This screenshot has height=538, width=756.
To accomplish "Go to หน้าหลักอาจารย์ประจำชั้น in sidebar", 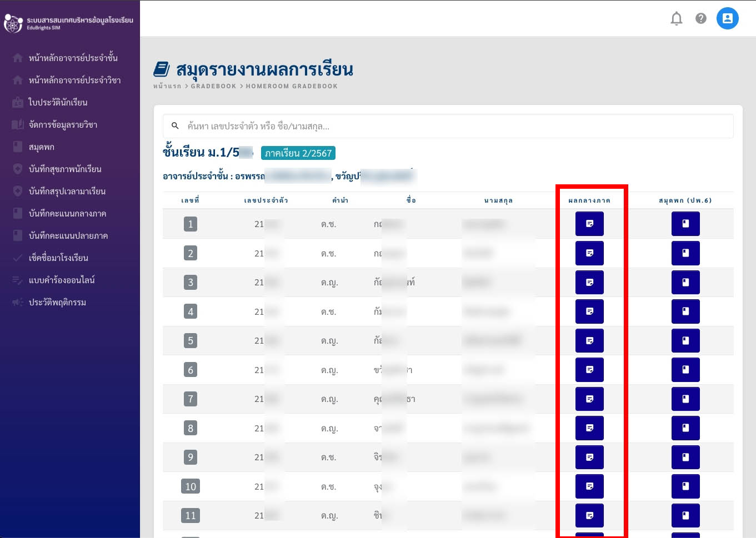I will coord(73,58).
